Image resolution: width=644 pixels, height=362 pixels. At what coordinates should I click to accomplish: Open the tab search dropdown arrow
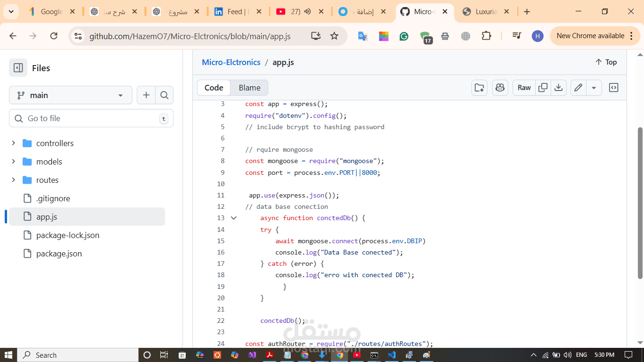[x=11, y=12]
